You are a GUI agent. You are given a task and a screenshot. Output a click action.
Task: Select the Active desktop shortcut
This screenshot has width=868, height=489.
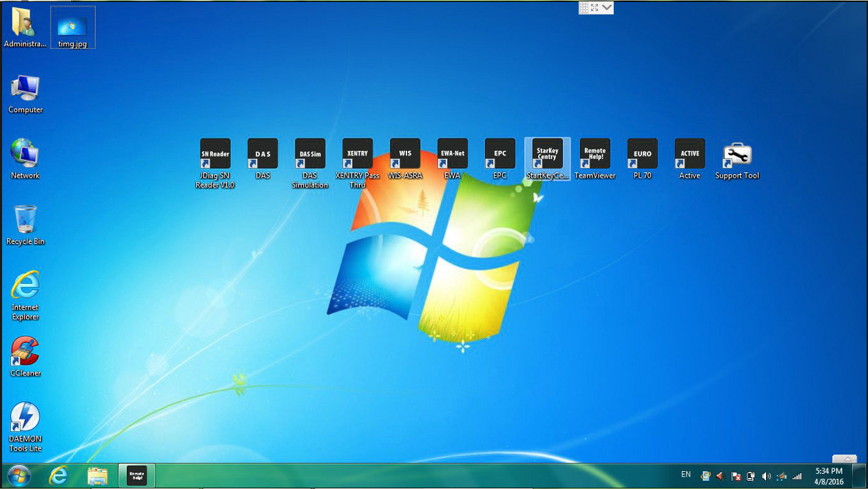690,159
